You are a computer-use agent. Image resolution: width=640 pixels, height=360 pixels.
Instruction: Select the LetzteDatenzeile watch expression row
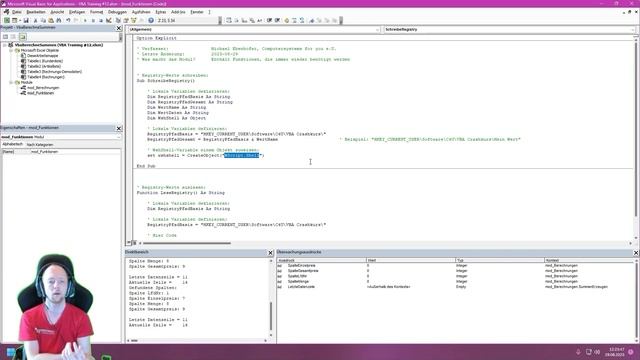coord(456,287)
